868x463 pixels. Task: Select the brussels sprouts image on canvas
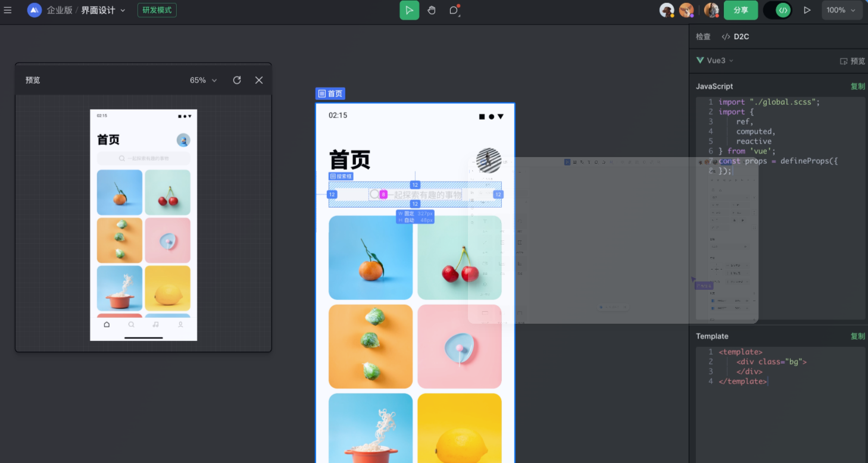pos(370,346)
